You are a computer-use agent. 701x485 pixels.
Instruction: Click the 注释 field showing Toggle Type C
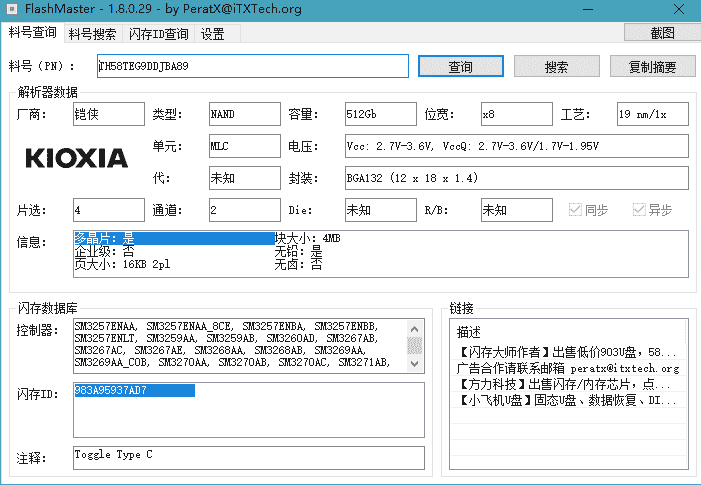(249, 458)
